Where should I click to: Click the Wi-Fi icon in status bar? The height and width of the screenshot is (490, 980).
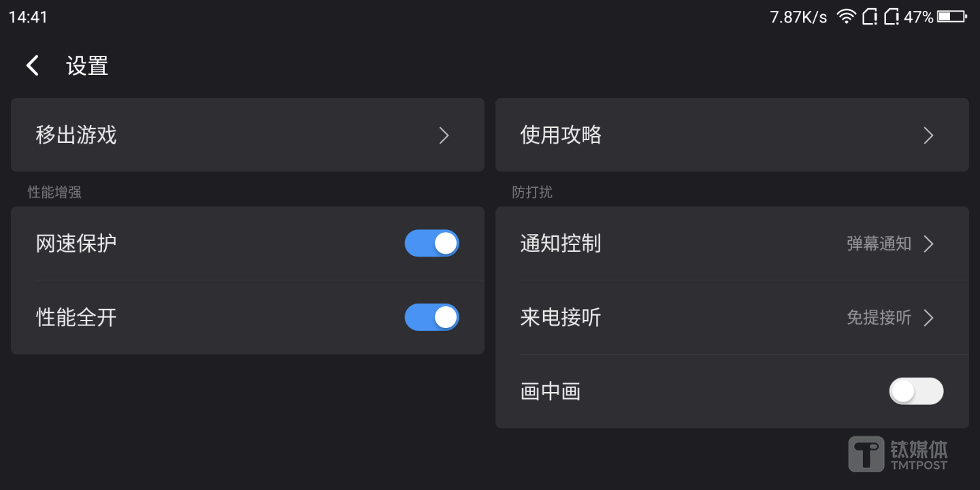coord(846,16)
